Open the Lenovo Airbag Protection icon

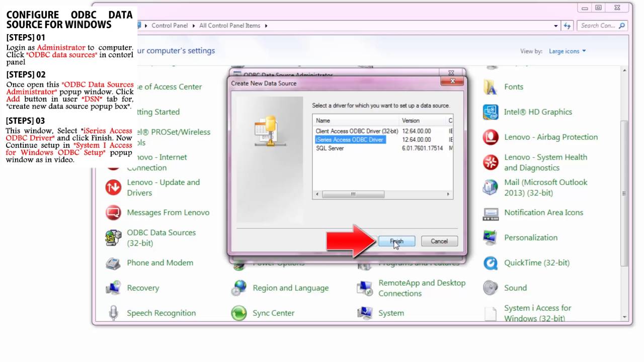click(x=490, y=137)
